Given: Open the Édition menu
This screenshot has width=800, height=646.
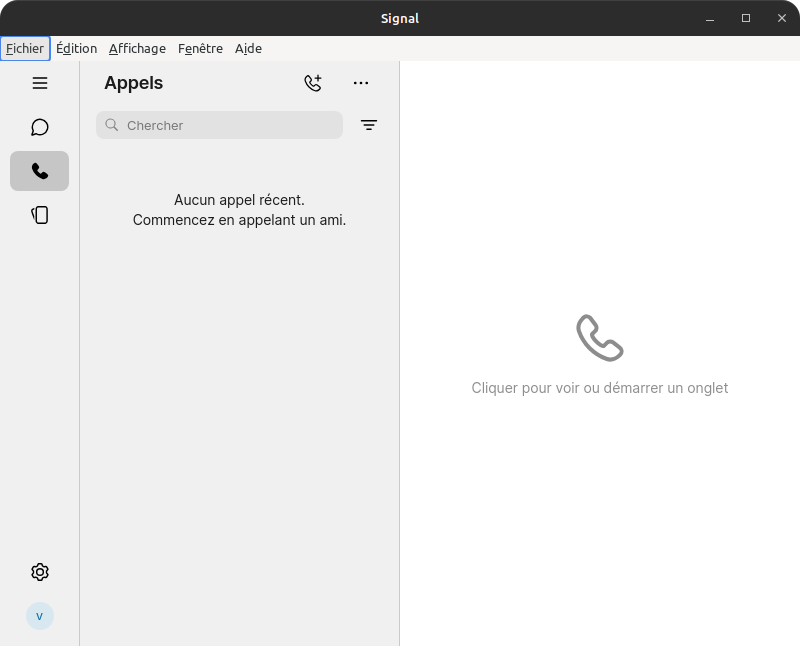Looking at the screenshot, I should click(76, 48).
